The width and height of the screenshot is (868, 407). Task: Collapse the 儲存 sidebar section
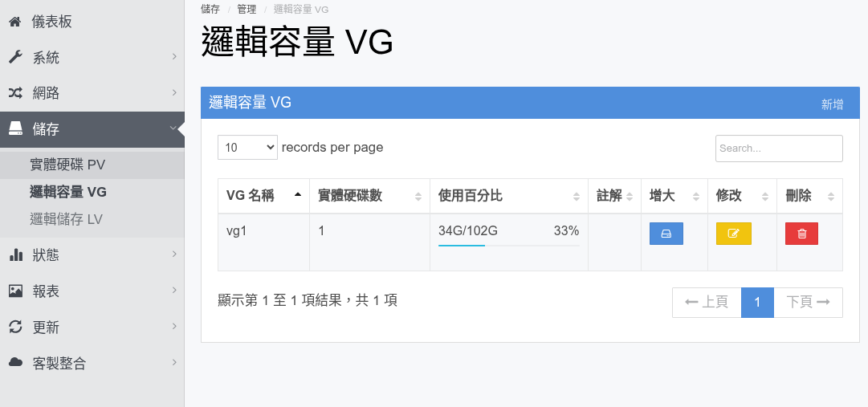tap(92, 129)
